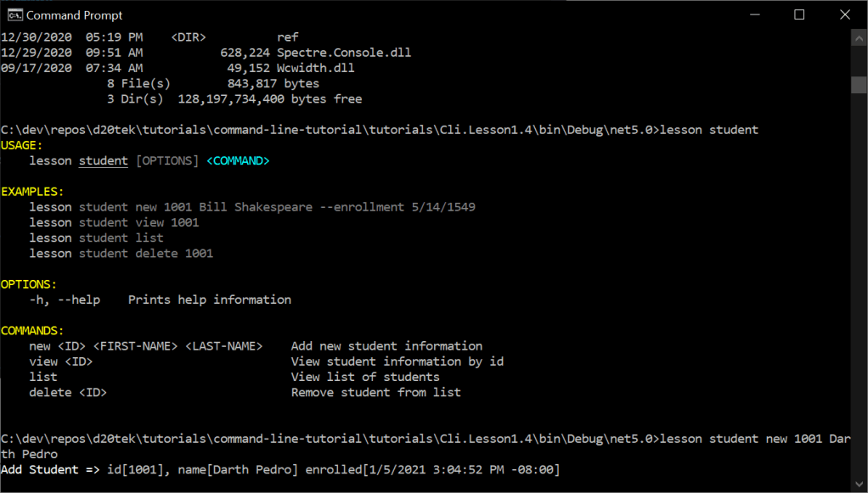Click the Command Prompt icon in title bar

(x=14, y=15)
